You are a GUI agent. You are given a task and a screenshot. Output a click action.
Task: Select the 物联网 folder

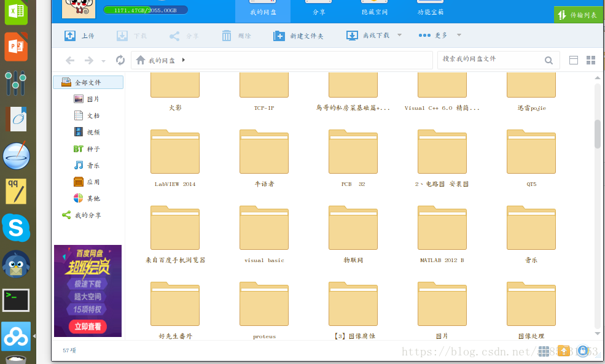tap(353, 228)
